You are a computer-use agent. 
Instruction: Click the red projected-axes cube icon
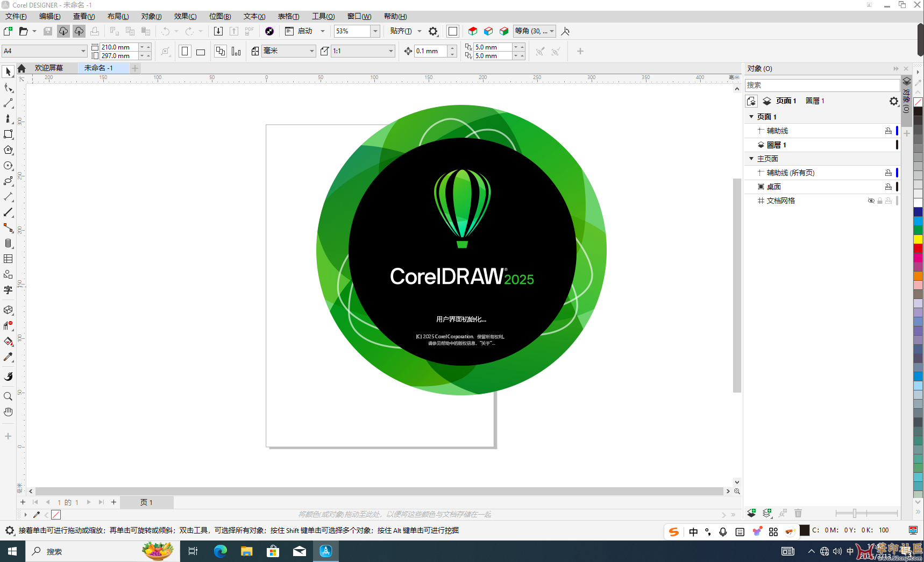tap(473, 31)
